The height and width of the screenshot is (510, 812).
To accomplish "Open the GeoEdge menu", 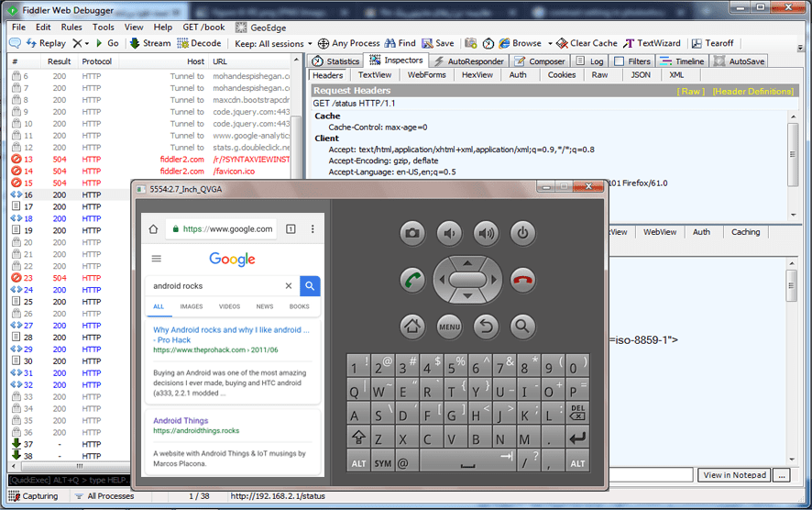I will (261, 28).
